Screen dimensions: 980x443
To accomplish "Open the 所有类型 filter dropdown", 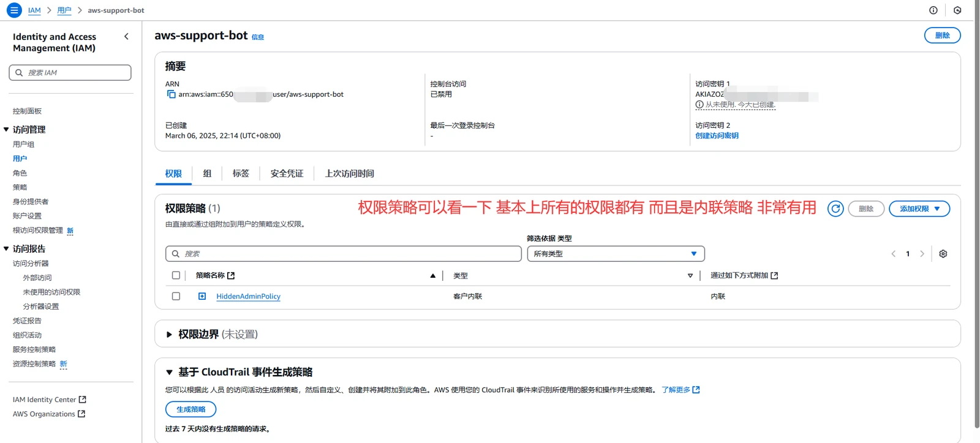I will point(616,254).
